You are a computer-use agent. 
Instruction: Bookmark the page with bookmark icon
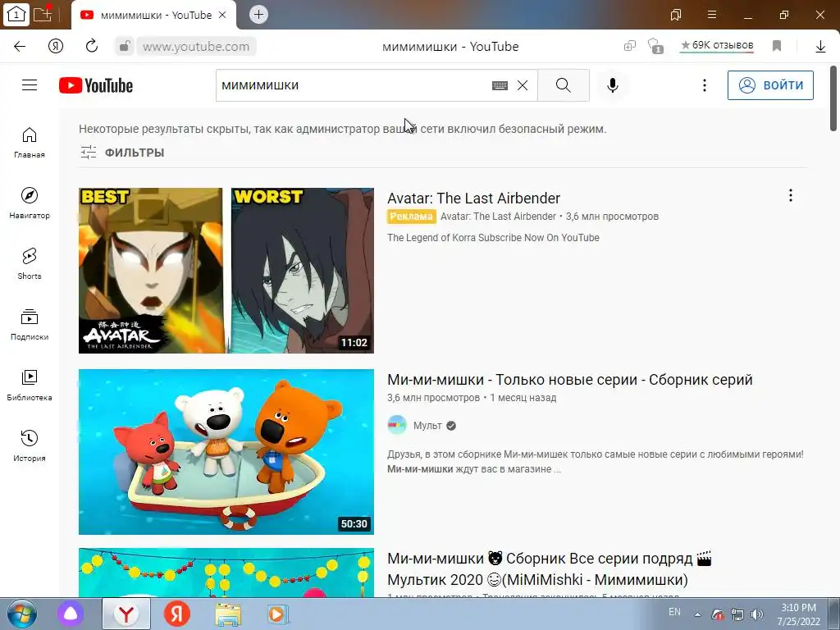(x=777, y=46)
